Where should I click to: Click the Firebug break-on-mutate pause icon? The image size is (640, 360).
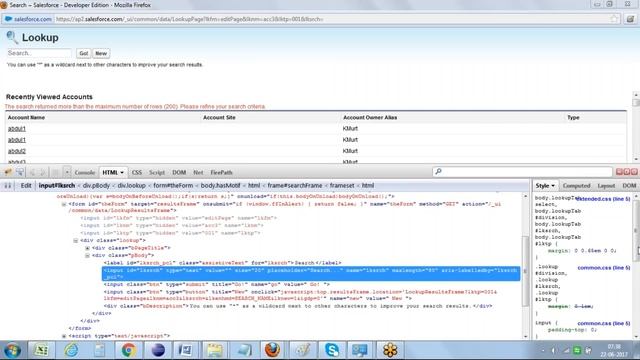[x=7, y=186]
